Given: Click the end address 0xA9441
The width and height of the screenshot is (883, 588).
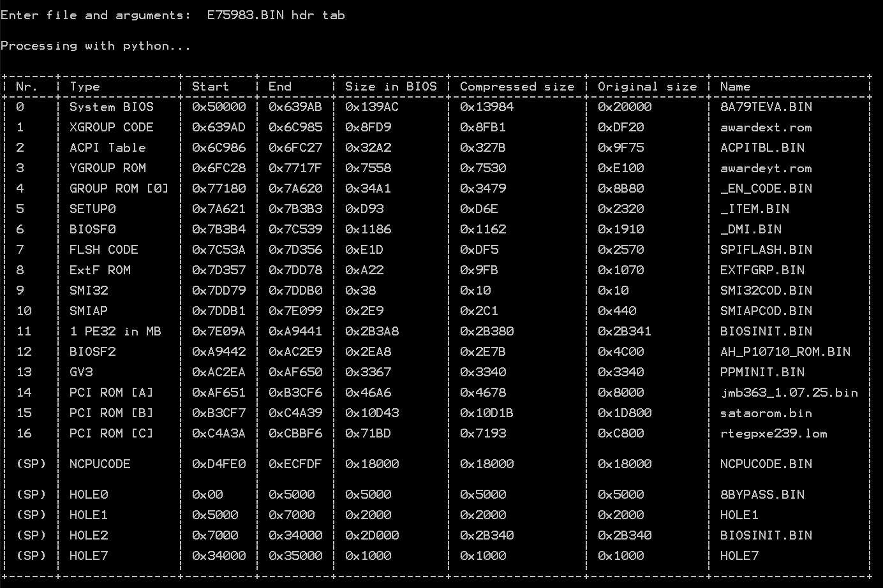Looking at the screenshot, I should 295,332.
